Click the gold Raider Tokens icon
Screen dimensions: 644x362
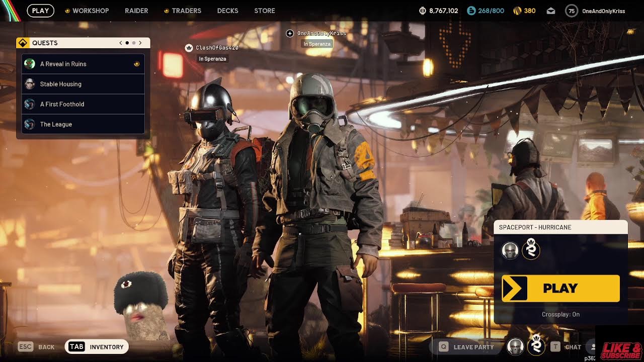click(517, 11)
